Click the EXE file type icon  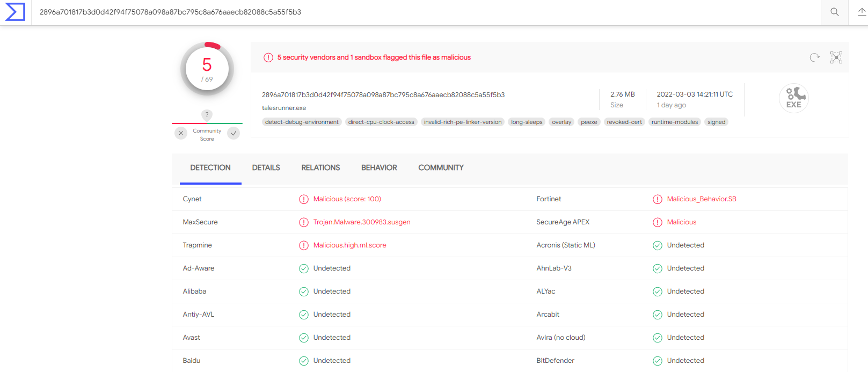(793, 98)
